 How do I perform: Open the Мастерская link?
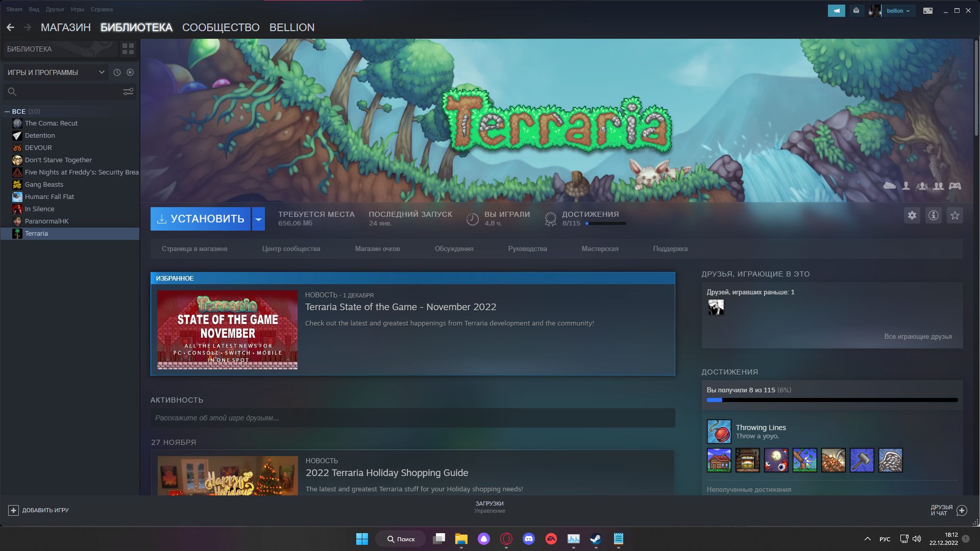pyautogui.click(x=600, y=249)
